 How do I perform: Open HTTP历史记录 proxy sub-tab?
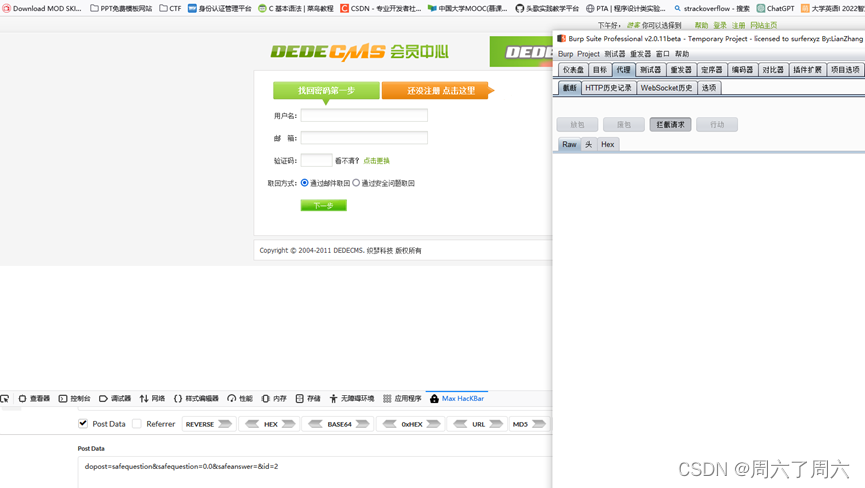[x=608, y=88]
